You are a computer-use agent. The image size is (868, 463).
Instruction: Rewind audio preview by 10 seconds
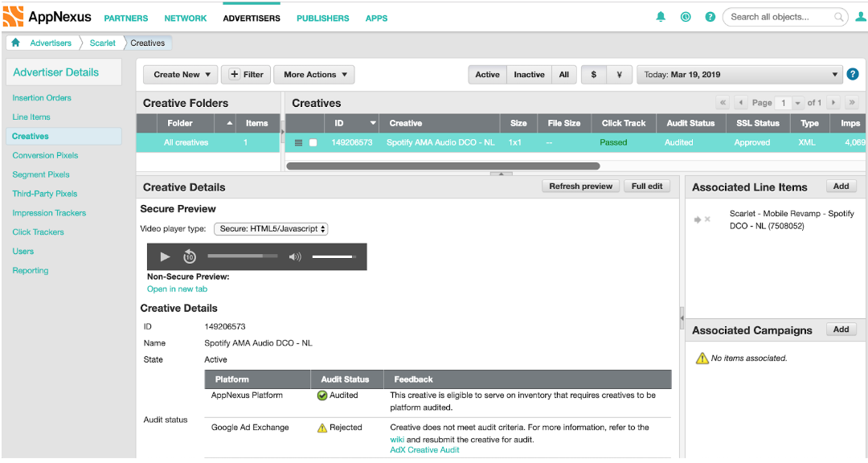coord(190,256)
